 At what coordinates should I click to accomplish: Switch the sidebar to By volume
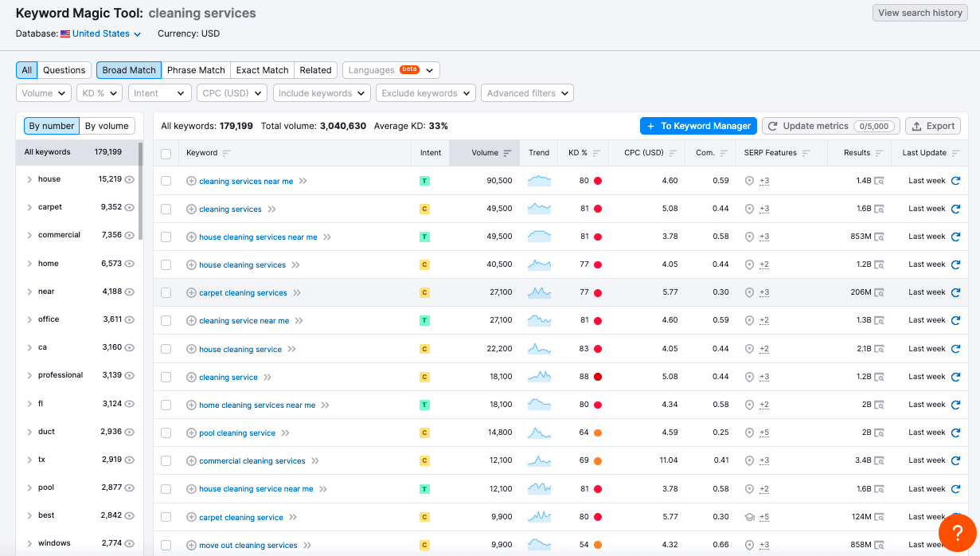[107, 126]
